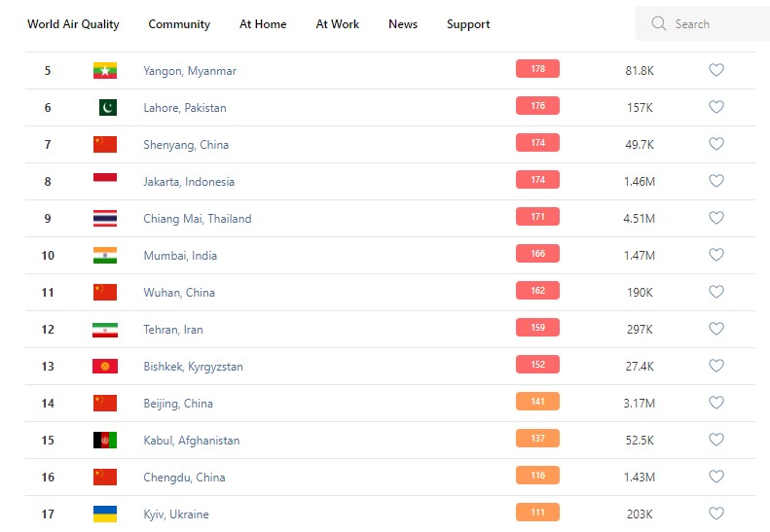Click the red 178 AQI badge
The image size is (770, 532).
point(537,69)
